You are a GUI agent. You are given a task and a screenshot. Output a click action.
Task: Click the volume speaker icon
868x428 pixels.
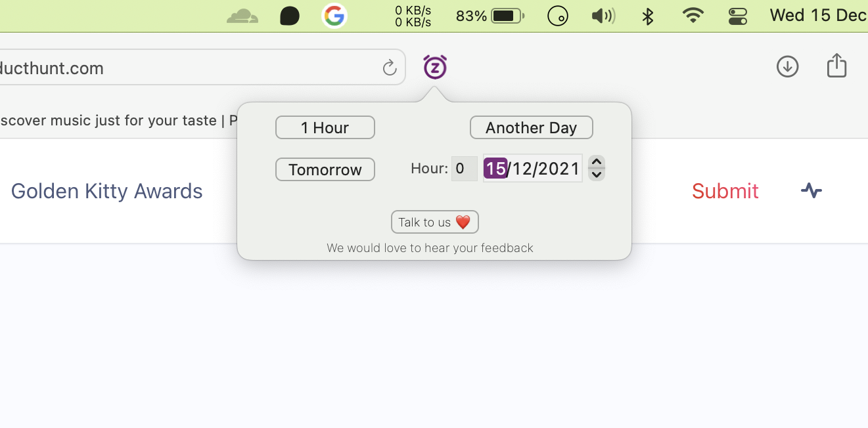603,16
